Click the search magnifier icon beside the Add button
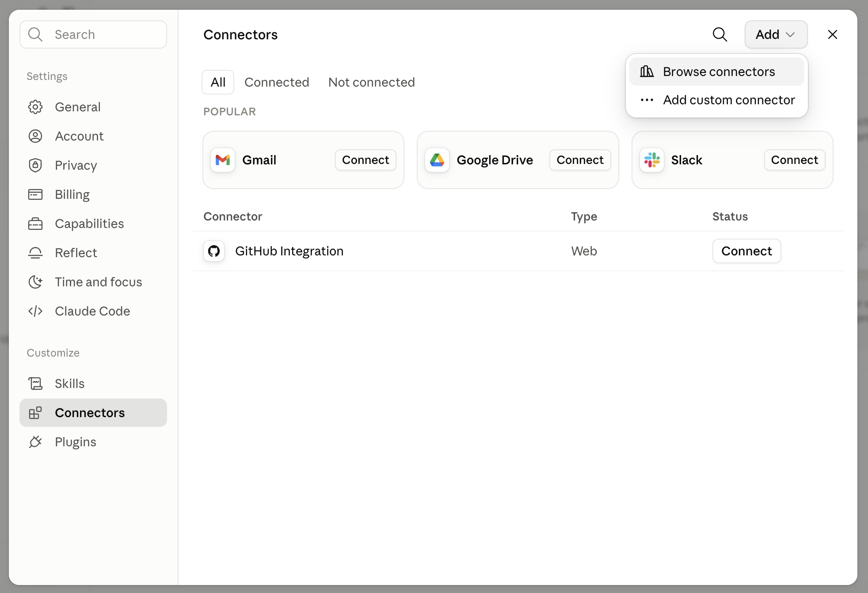868x593 pixels. 720,34
